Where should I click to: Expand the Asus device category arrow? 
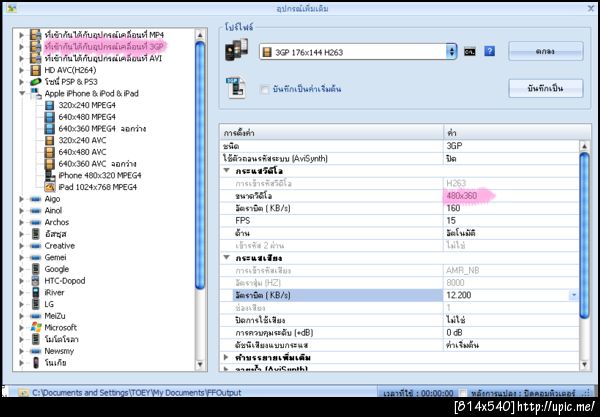pos(21,234)
